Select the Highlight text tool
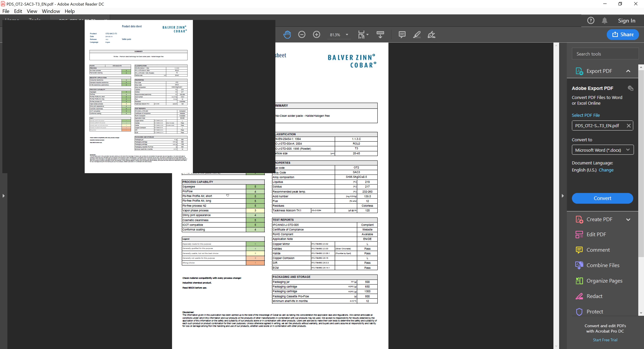 (x=417, y=35)
